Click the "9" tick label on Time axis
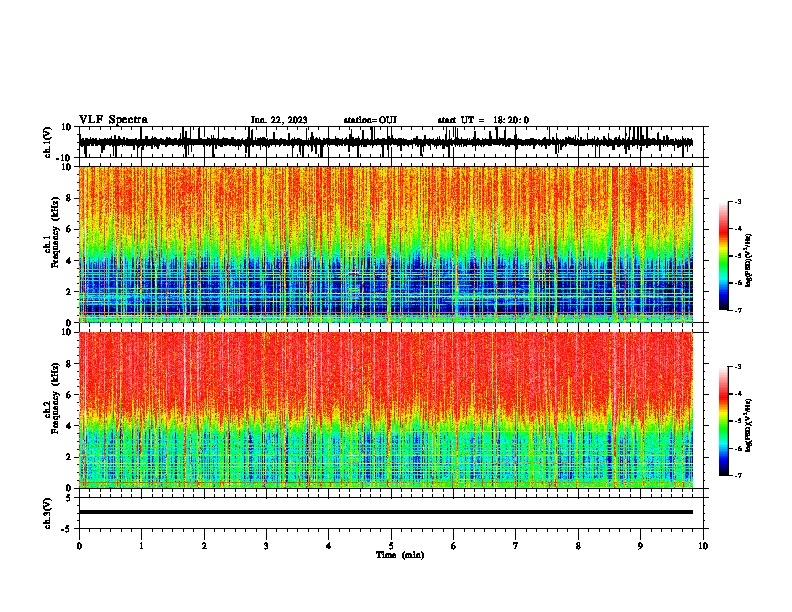 640,546
